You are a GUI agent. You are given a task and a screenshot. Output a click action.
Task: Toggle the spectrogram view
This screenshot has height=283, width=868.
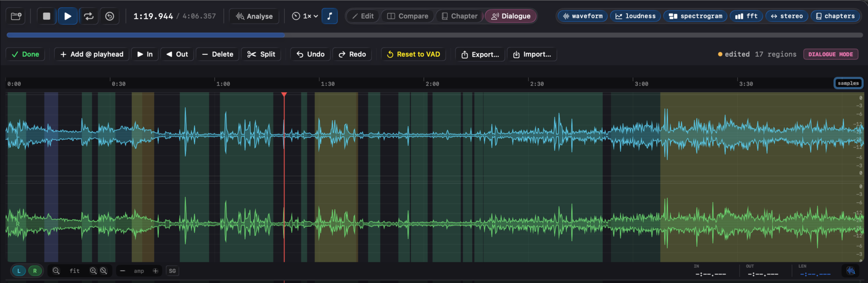pyautogui.click(x=695, y=16)
